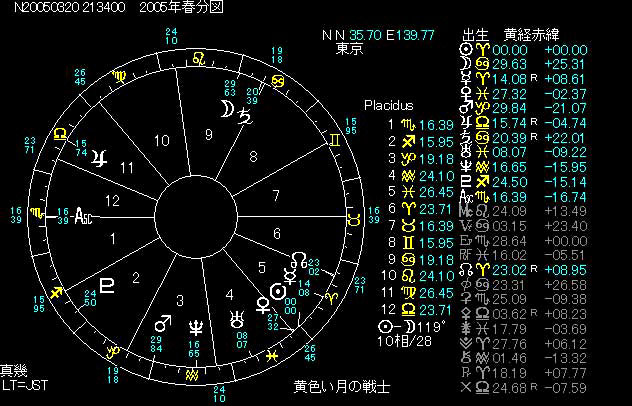Click the 東京 location label
This screenshot has height=406, width=632.
click(350, 48)
